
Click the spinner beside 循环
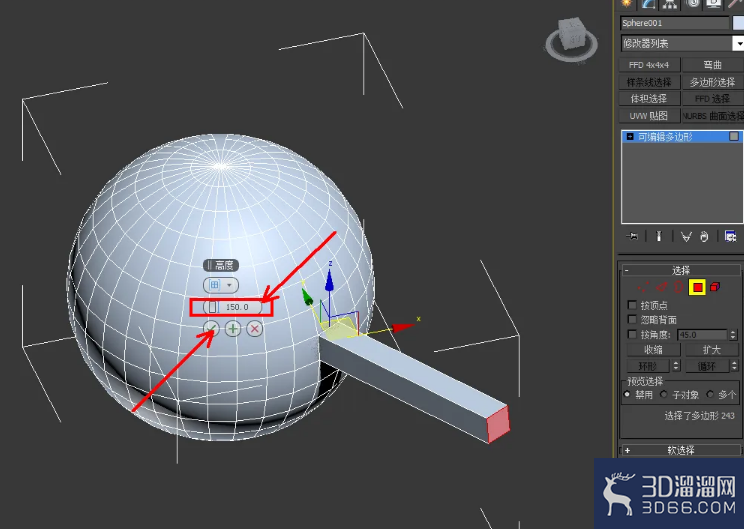tap(735, 366)
